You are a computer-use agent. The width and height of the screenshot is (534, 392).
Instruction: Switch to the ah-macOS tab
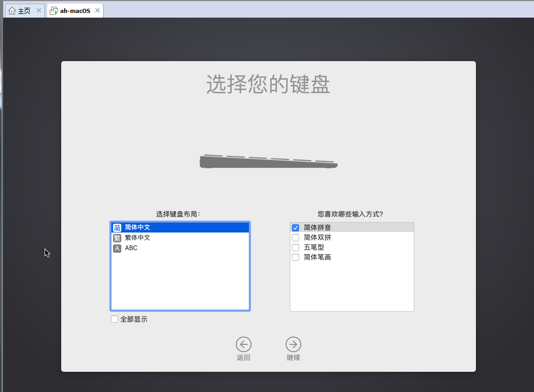pyautogui.click(x=75, y=11)
